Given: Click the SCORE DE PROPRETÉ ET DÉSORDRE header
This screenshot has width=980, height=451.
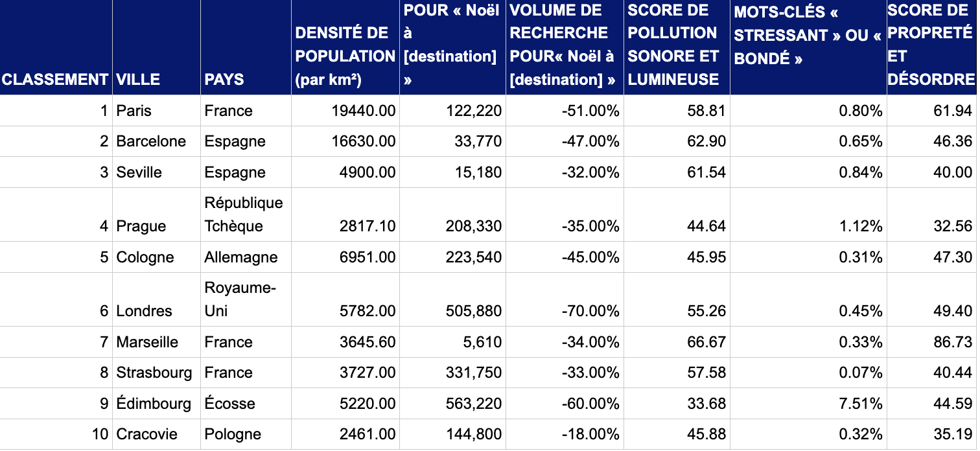Looking at the screenshot, I should [x=931, y=45].
